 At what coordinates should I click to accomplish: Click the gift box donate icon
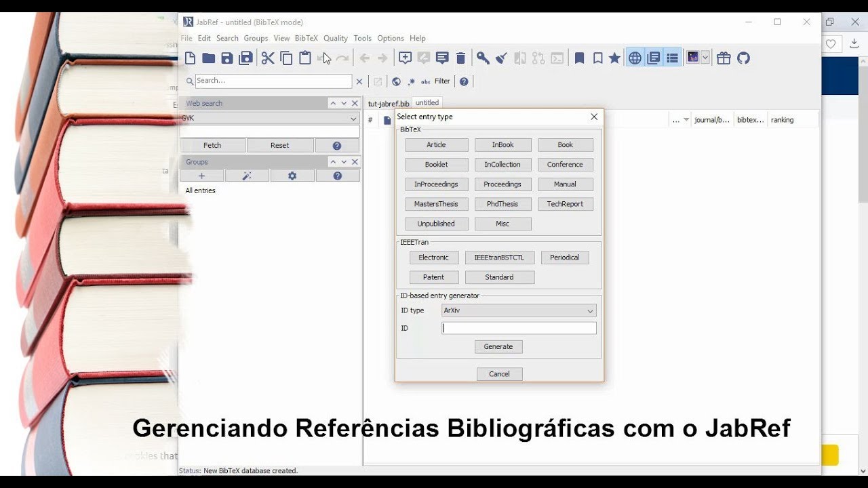coord(724,58)
